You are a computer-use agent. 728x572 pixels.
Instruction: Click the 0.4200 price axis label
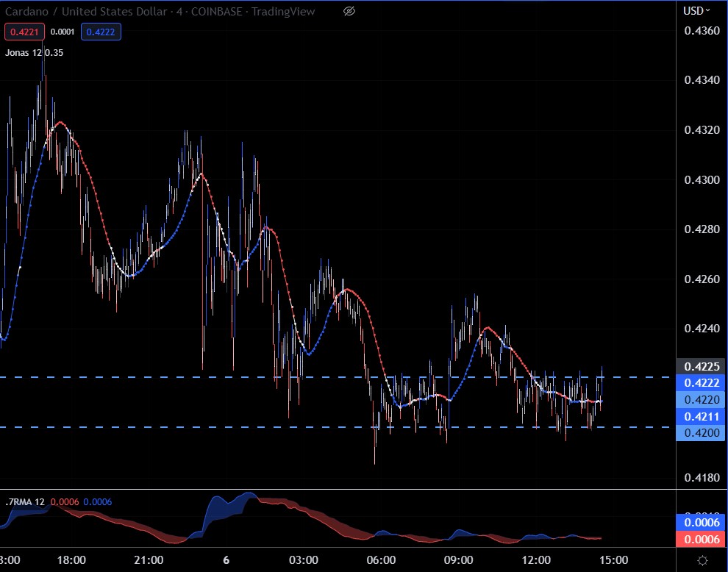point(702,433)
